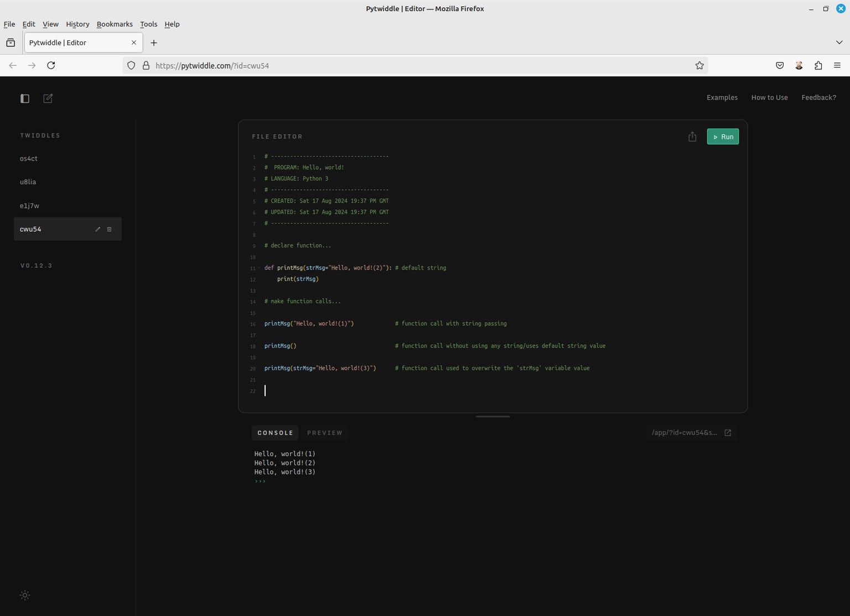Open the File menu
The image size is (850, 616).
[x=9, y=24]
